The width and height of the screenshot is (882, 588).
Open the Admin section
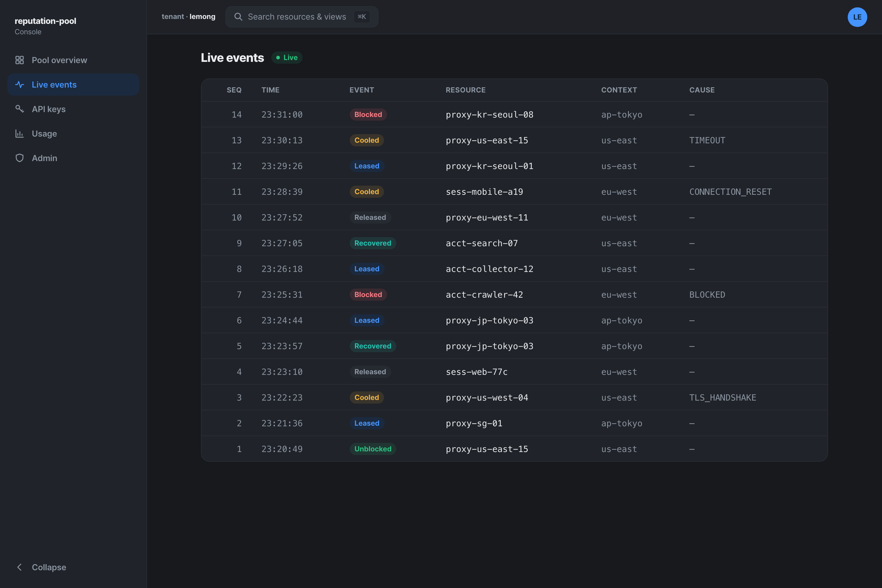pos(73,158)
